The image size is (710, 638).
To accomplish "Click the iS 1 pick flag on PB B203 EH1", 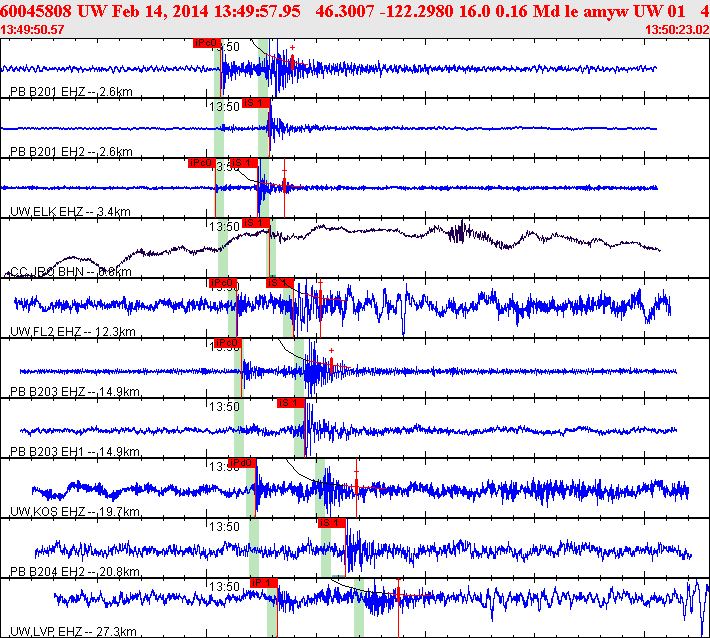I will pos(291,403).
